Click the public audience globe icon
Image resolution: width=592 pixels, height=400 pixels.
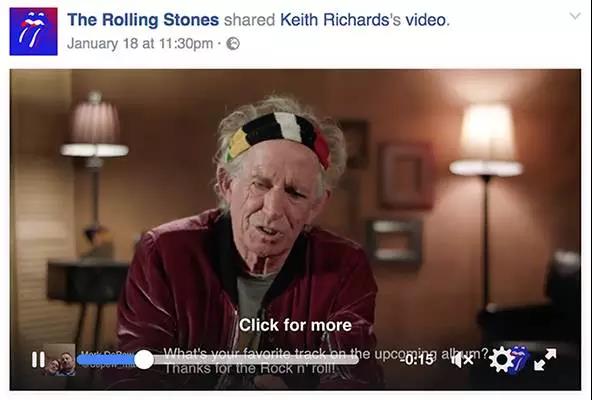click(233, 44)
